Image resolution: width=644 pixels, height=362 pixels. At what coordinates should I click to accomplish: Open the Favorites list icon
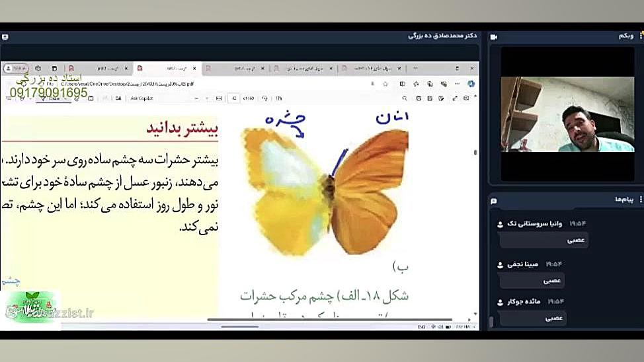(x=416, y=84)
